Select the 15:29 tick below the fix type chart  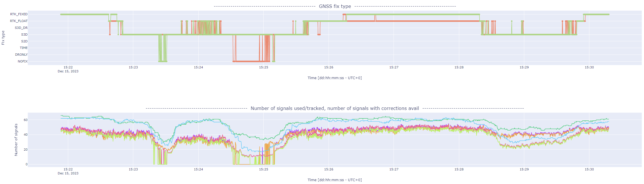point(524,67)
